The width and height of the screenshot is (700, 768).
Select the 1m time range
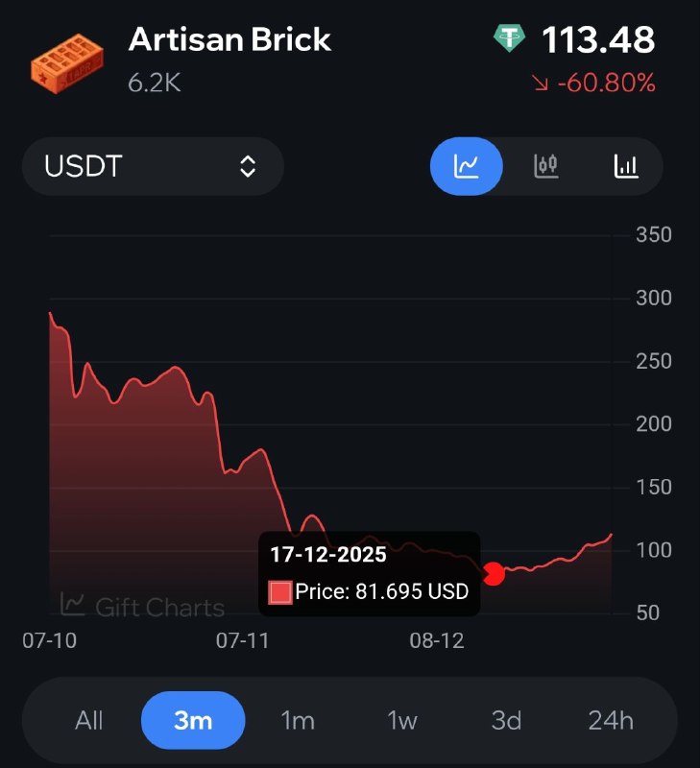pos(298,720)
